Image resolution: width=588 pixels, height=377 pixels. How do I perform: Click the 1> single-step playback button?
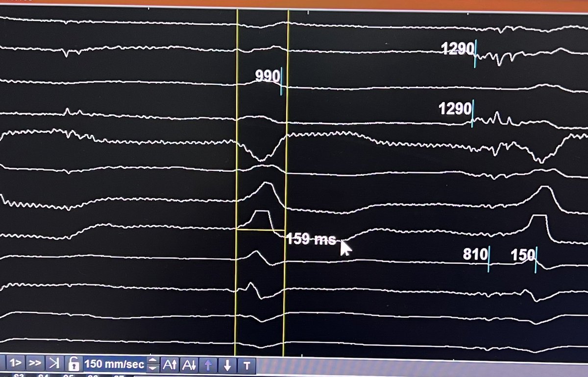click(16, 364)
